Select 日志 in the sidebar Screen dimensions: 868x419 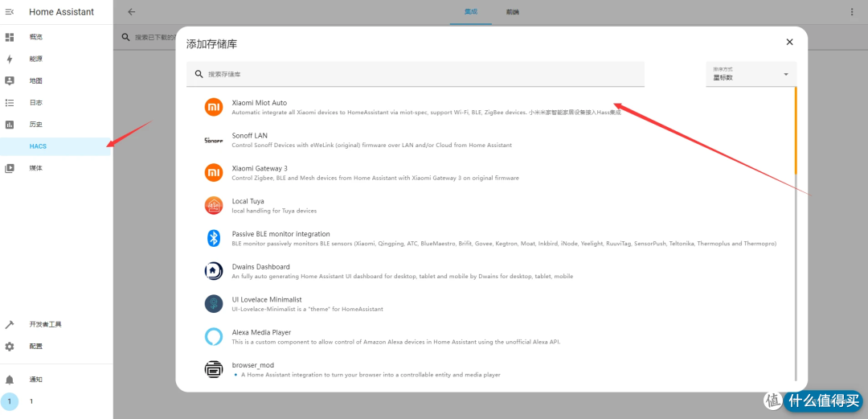[x=55, y=102]
